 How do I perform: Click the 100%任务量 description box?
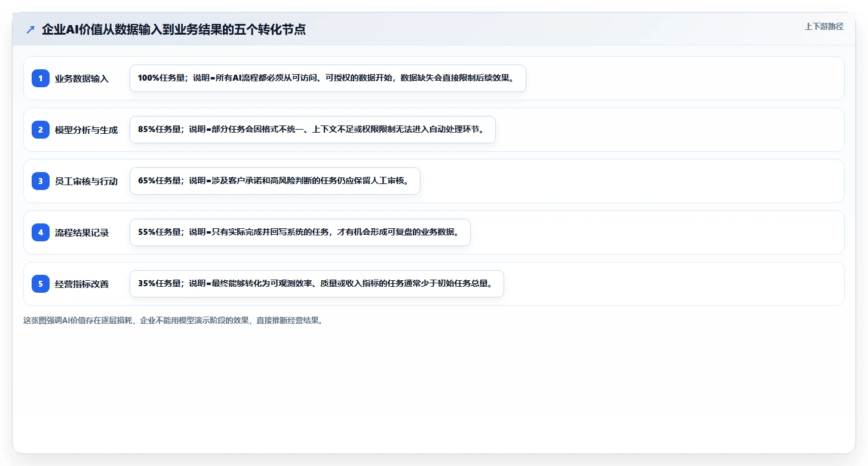[328, 78]
